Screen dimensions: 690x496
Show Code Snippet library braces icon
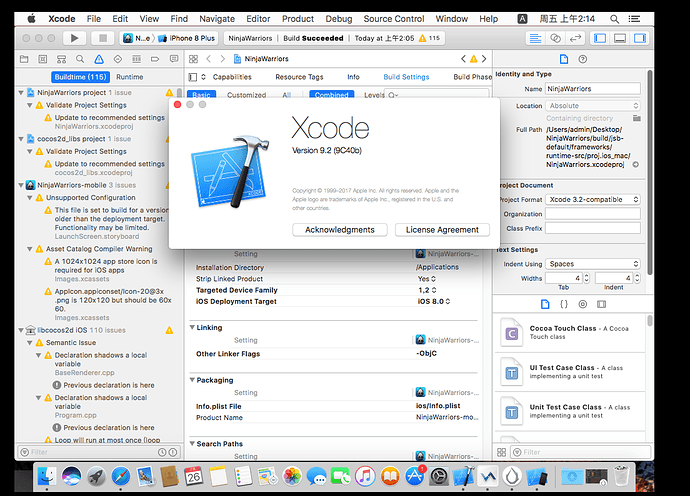[x=564, y=304]
